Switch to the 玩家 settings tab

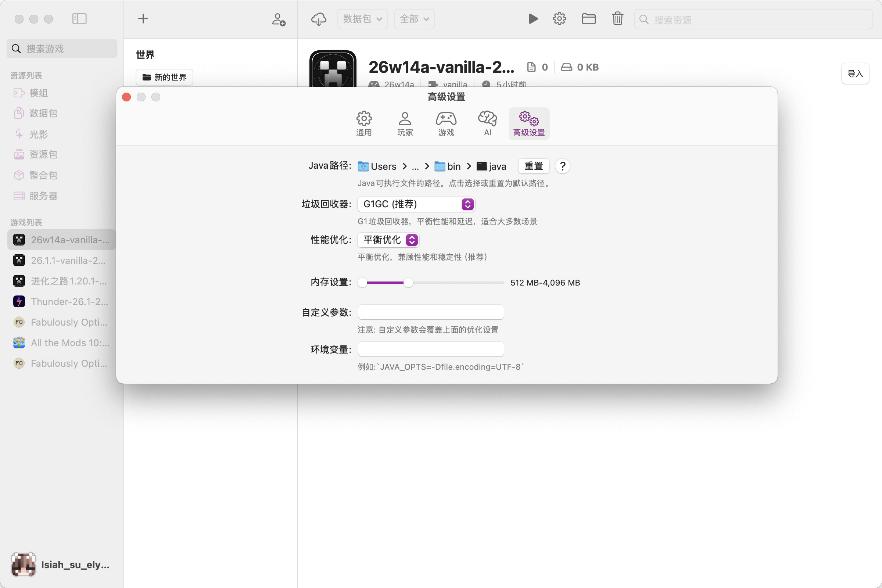coord(405,123)
